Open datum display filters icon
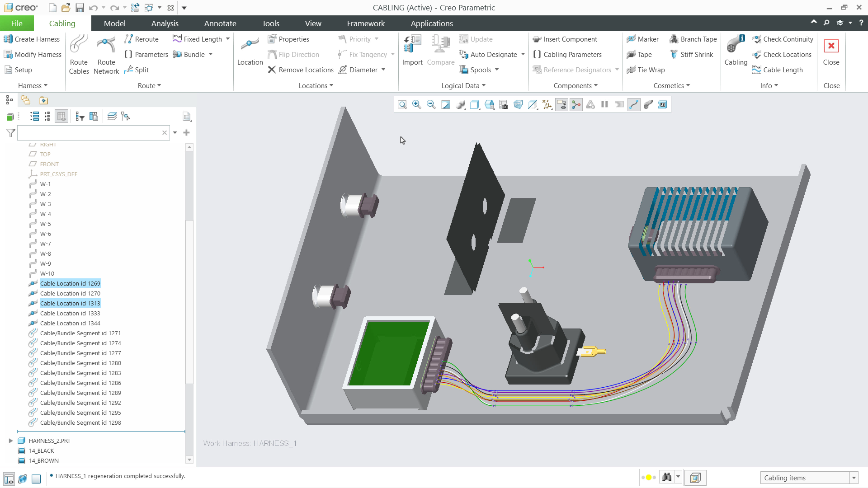This screenshot has height=488, width=868. (x=547, y=105)
